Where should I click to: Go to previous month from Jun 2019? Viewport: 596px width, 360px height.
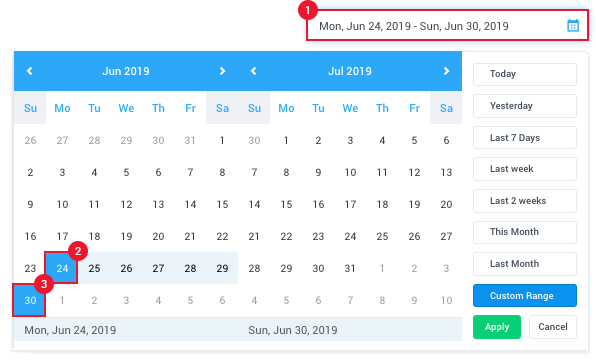click(29, 71)
